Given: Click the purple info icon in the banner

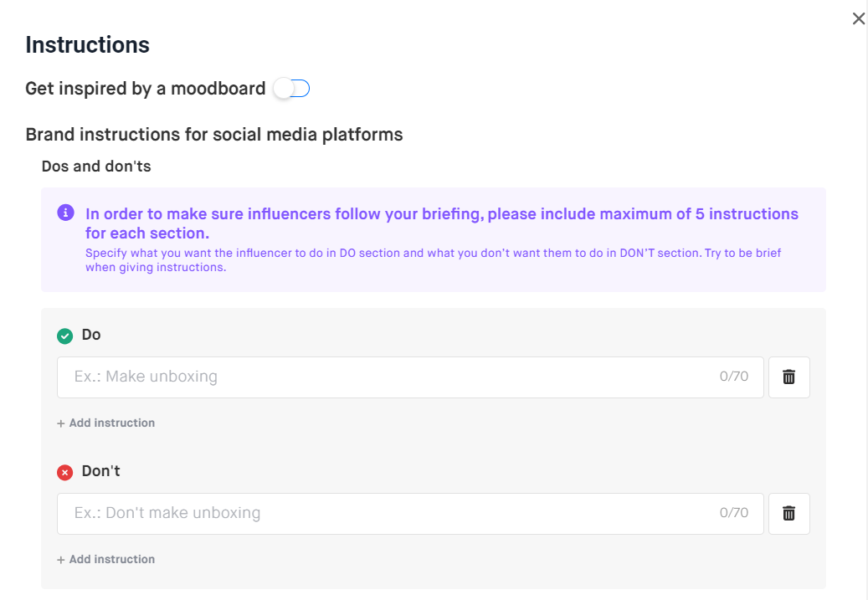Looking at the screenshot, I should pos(65,213).
